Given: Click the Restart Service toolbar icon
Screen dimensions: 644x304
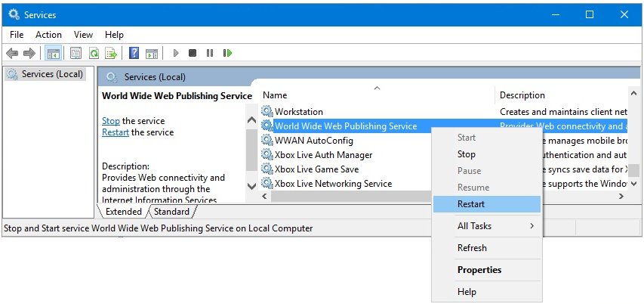Looking at the screenshot, I should [x=227, y=53].
